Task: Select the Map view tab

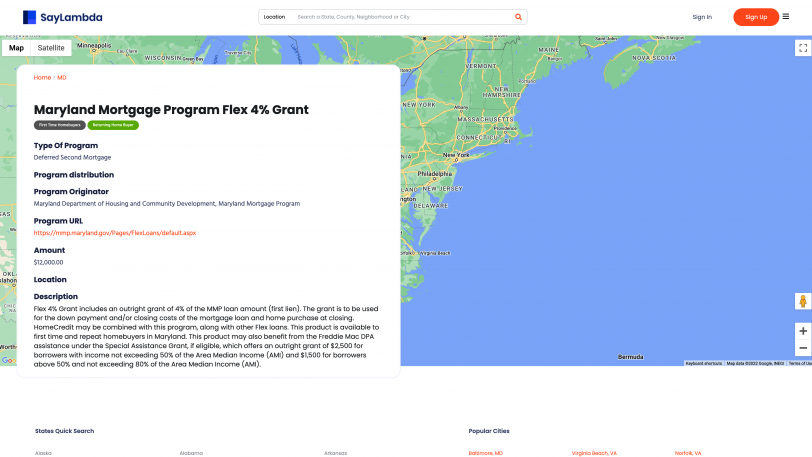Action: [x=16, y=48]
